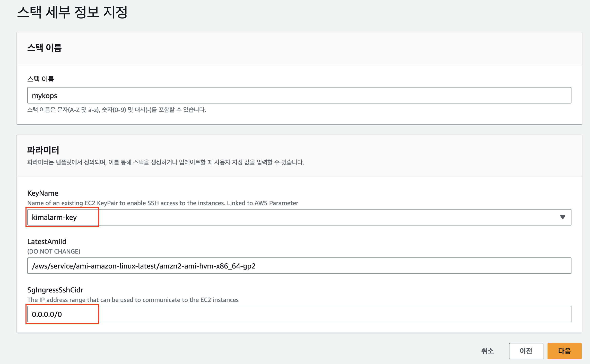Click the (DO NOT CHANGE) note
Viewport: 590px width, 364px height.
[54, 252]
